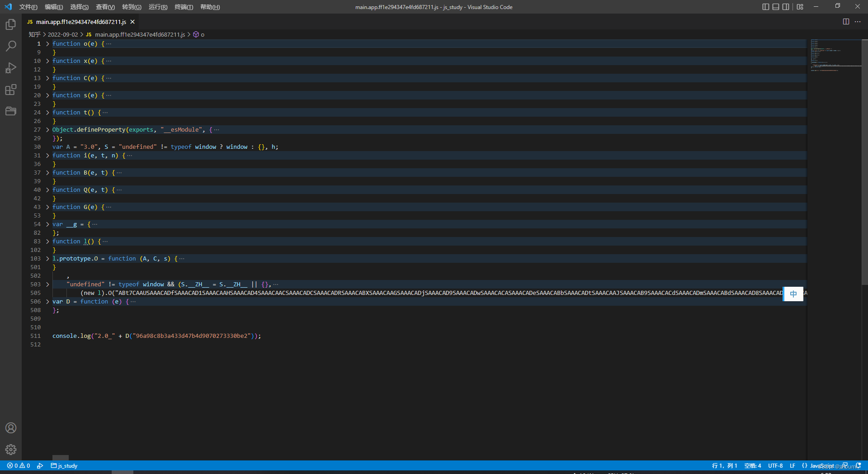Image resolution: width=868 pixels, height=474 pixels.
Task: Click the debug start icon in status bar
Action: [40, 465]
